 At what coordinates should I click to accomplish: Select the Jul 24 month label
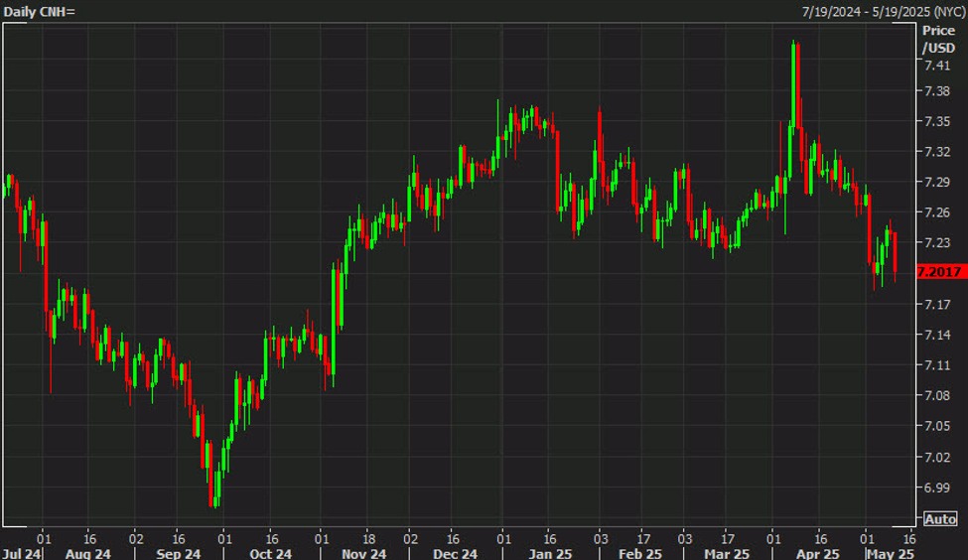point(21,553)
